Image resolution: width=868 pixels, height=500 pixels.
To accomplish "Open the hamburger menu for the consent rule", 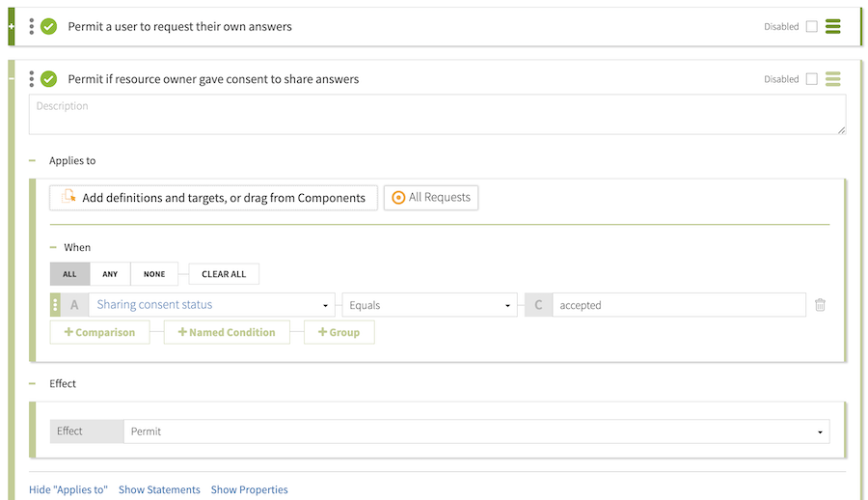I will click(x=832, y=79).
